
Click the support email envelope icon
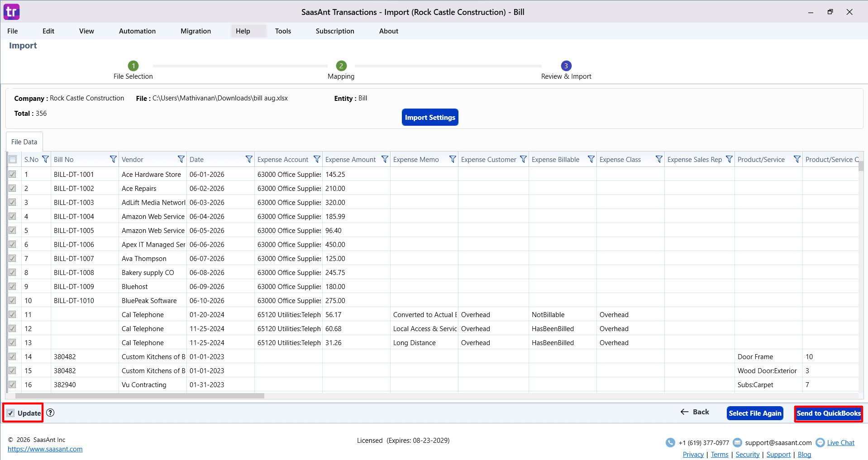click(x=737, y=442)
